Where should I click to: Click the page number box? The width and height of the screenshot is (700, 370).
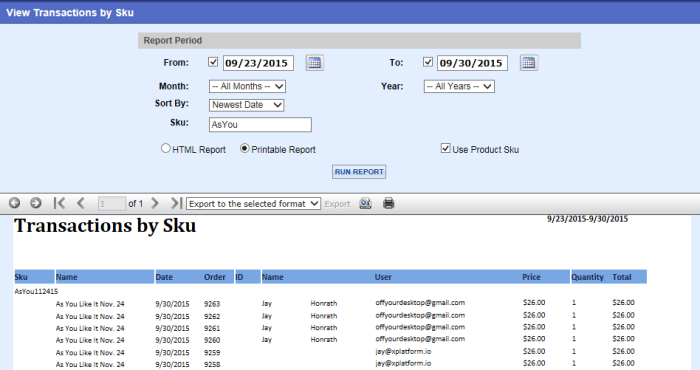[x=112, y=204]
